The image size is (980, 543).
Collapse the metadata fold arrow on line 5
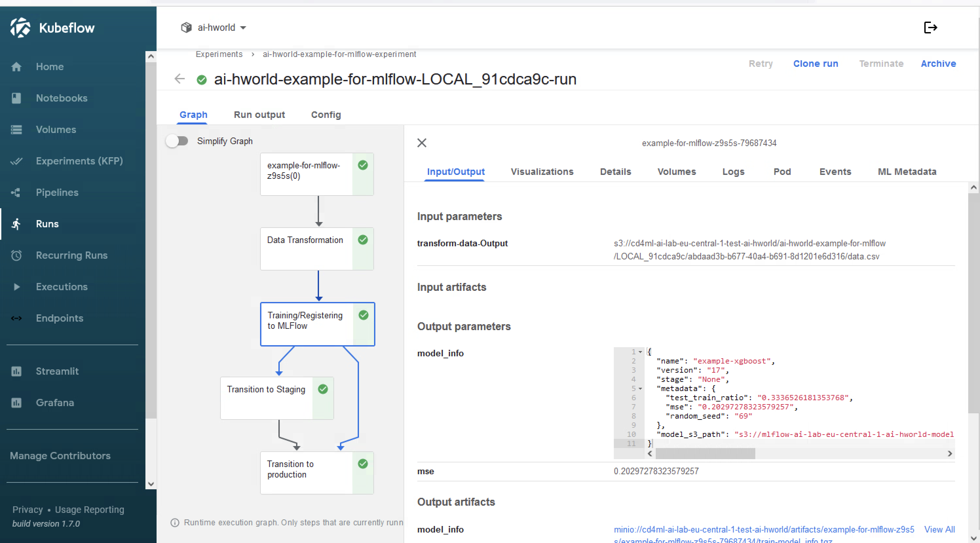pyautogui.click(x=640, y=388)
